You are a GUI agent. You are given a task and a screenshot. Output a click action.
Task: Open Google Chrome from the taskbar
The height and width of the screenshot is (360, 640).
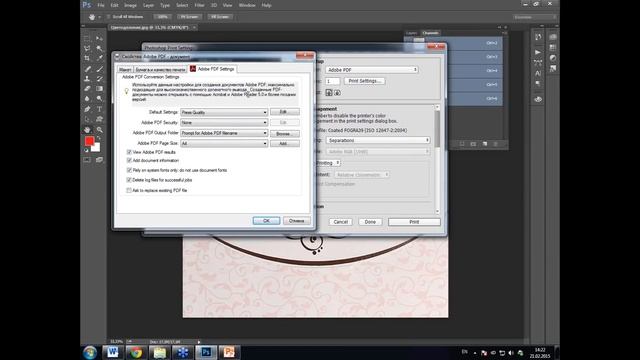[136, 352]
